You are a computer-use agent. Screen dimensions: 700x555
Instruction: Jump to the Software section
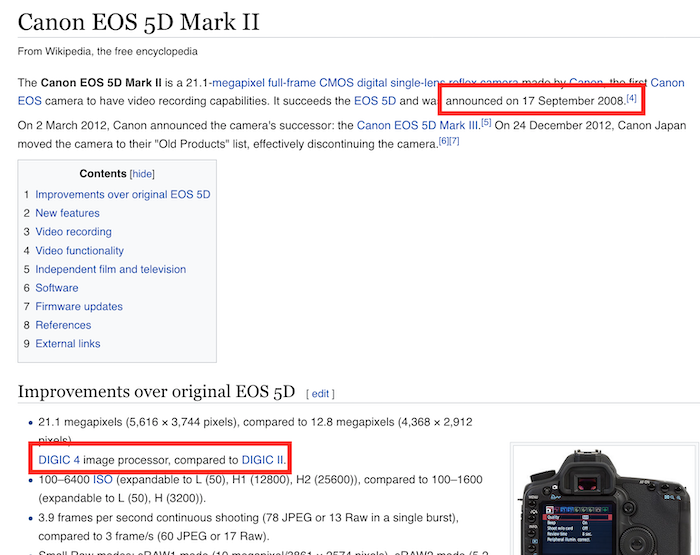coord(56,288)
